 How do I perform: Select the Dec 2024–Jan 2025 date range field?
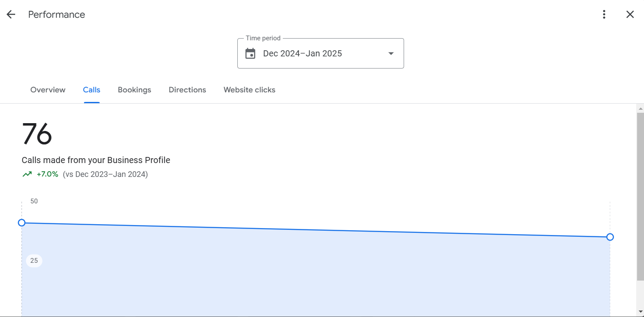click(302, 53)
